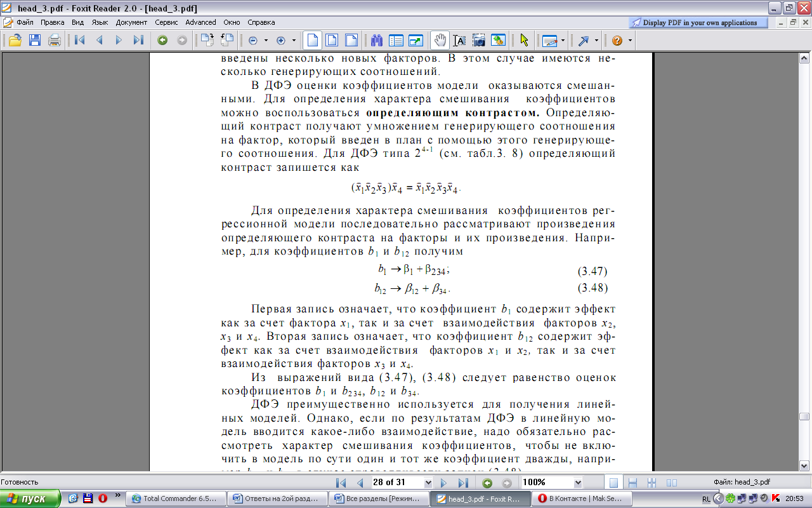Switch to 'В Контакте' Opera taskbar window
The image size is (812, 508).
point(582,498)
